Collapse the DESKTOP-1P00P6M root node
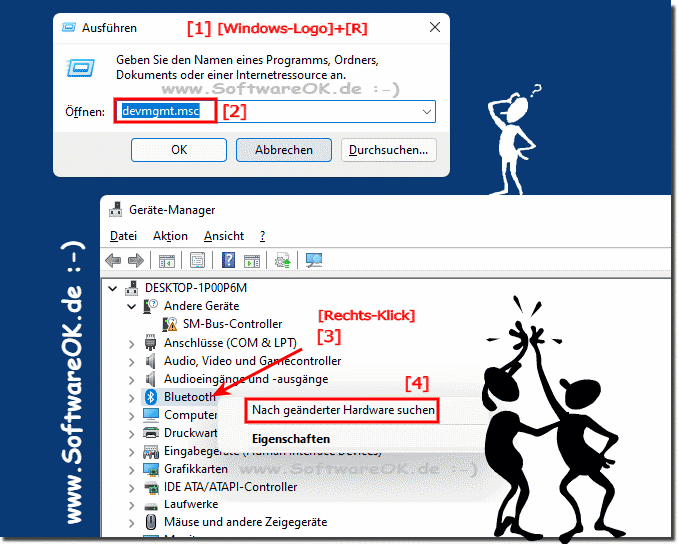 (x=112, y=288)
